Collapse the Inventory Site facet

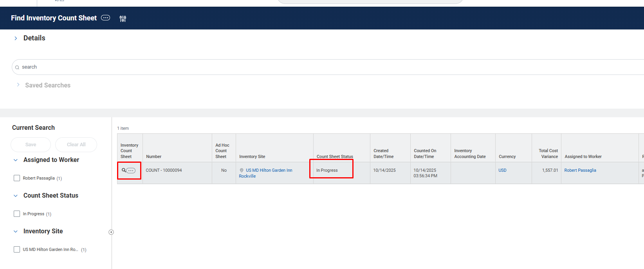pos(16,231)
